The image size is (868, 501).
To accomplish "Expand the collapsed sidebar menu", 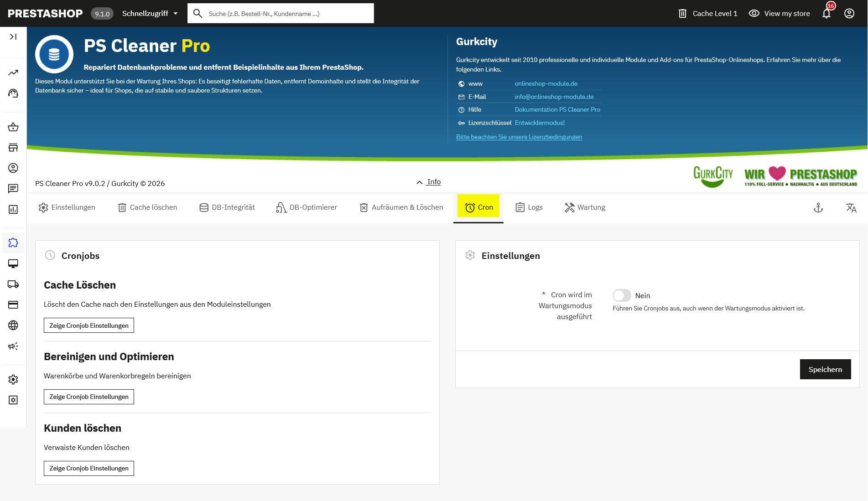I will [x=13, y=36].
